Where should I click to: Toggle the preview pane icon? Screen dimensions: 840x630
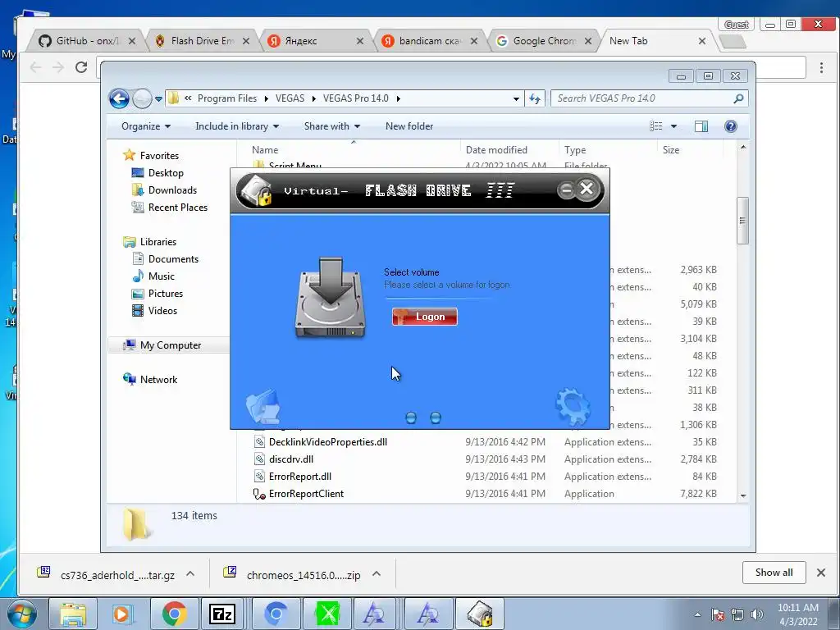(x=701, y=126)
